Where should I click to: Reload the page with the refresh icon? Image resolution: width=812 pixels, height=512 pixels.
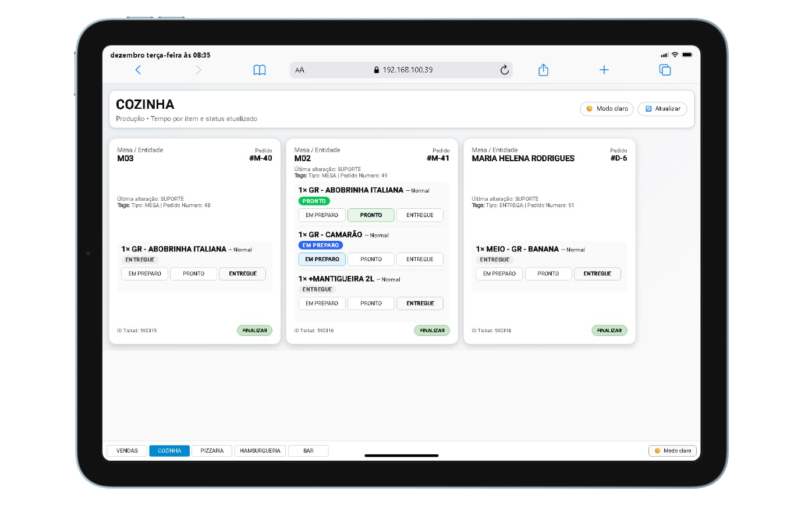(504, 70)
